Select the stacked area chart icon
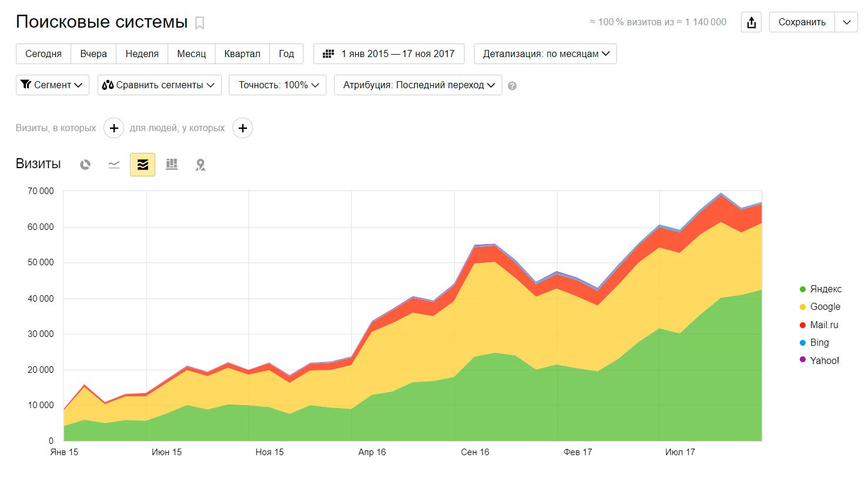The width and height of the screenshot is (868, 481). [x=142, y=165]
